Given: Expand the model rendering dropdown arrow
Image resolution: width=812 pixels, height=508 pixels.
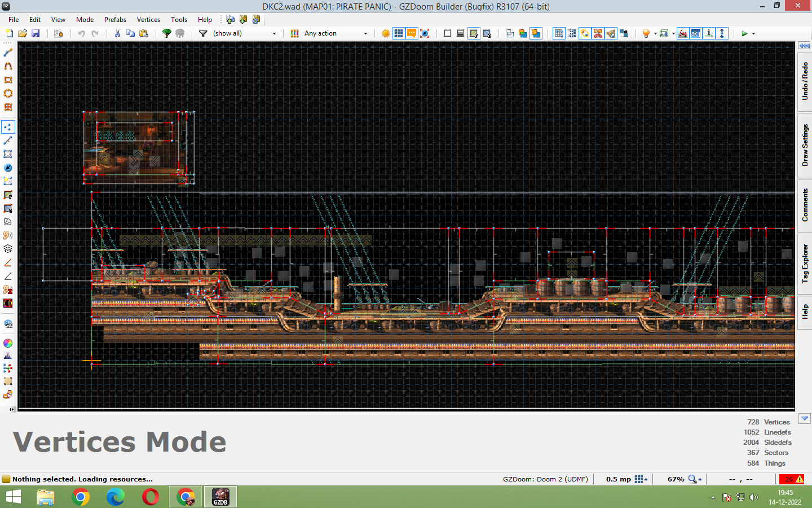Looking at the screenshot, I should click(673, 33).
